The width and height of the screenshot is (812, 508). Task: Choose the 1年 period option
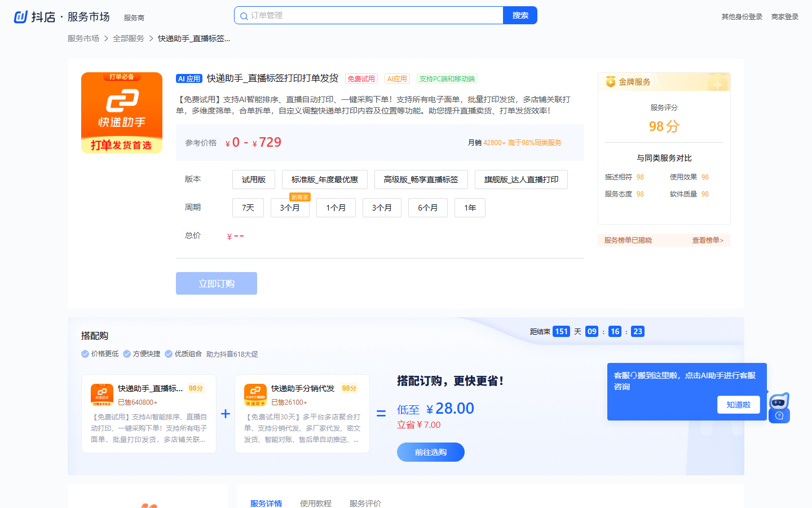pos(470,208)
